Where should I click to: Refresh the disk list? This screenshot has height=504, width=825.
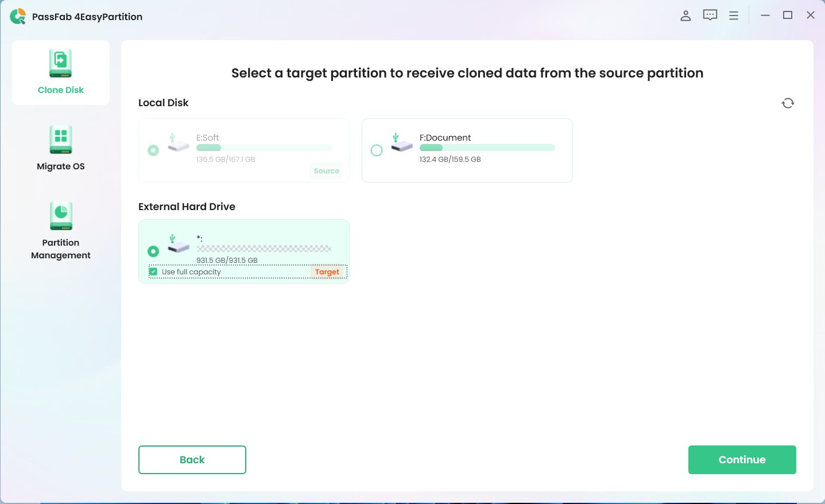click(788, 103)
